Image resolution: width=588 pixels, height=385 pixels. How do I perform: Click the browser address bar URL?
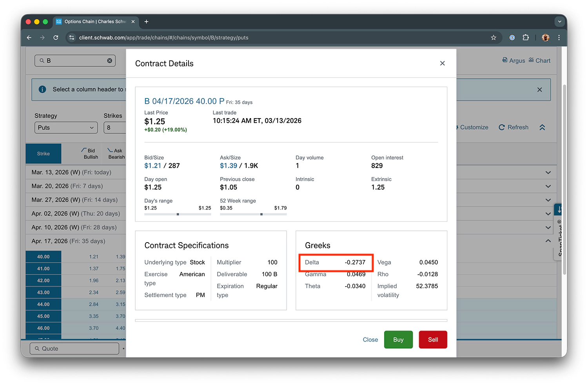click(x=164, y=38)
